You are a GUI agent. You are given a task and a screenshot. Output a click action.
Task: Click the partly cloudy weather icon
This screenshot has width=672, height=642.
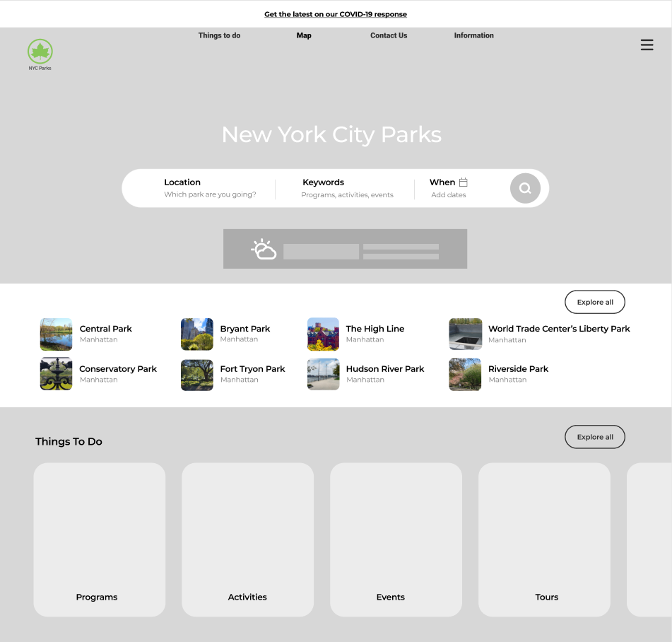pyautogui.click(x=264, y=249)
